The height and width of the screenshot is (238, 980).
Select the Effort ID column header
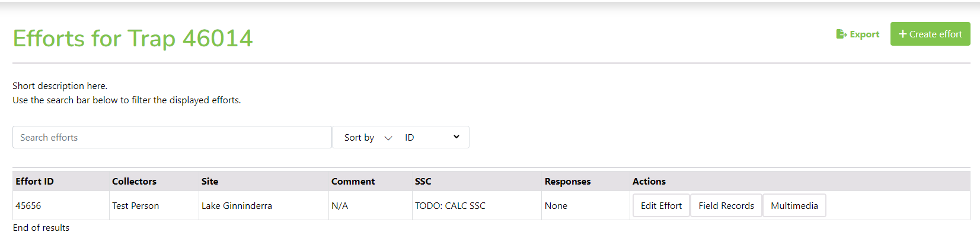(34, 182)
